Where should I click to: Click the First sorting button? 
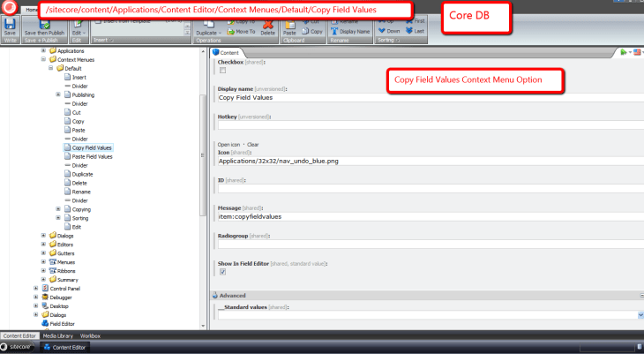415,21
